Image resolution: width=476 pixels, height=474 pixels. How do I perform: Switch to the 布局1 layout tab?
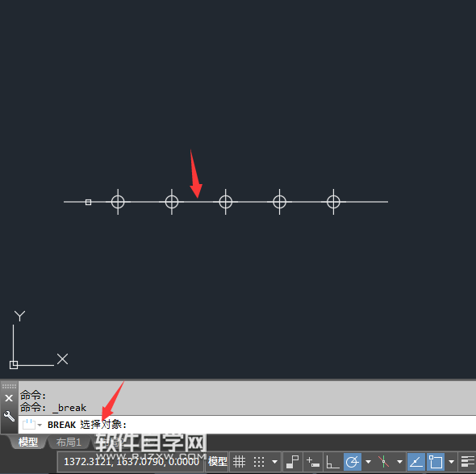(69, 442)
